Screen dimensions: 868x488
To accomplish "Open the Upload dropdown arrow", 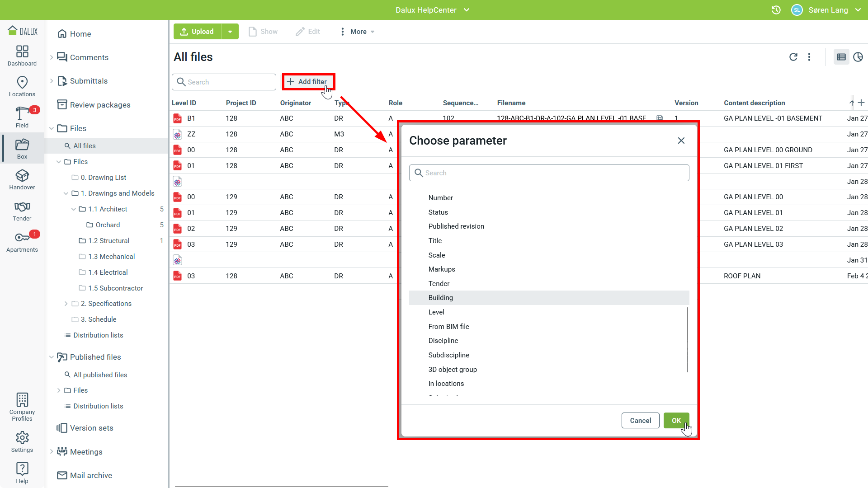I will click(x=230, y=32).
